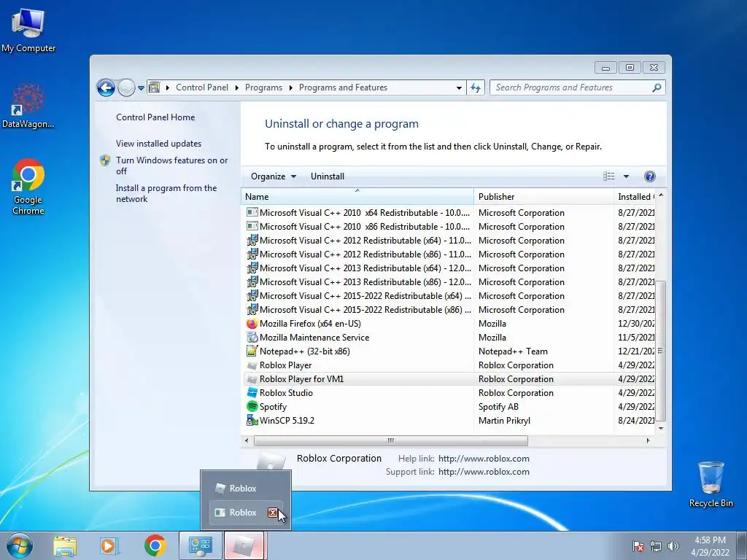Select Visual C++ 2012 Redistributable (x64) icon
This screenshot has height=560, width=747.
pyautogui.click(x=252, y=241)
